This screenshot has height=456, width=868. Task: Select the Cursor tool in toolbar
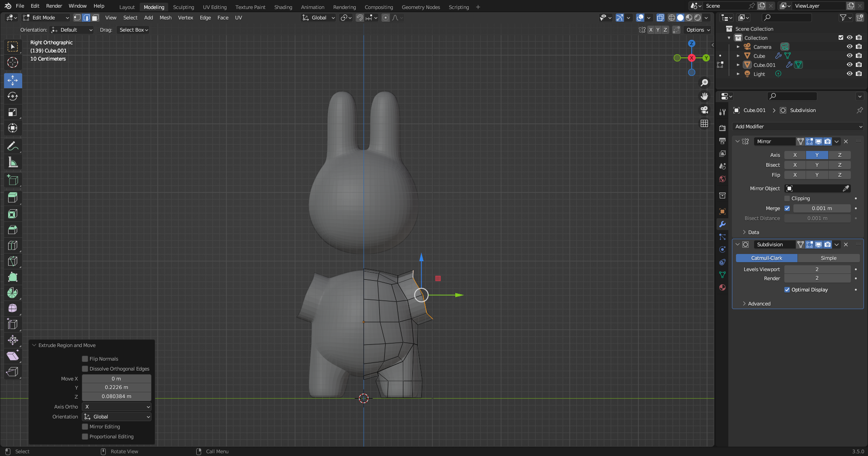(x=13, y=62)
